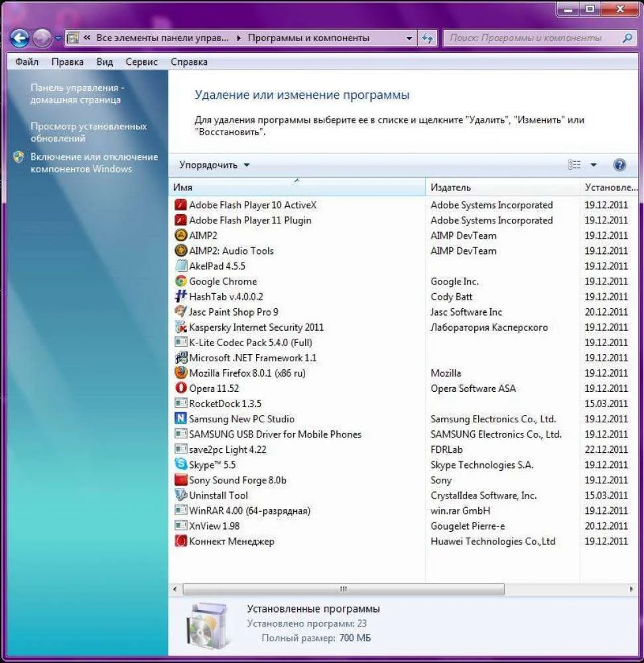Click the Uninstall Tool icon

(x=180, y=495)
